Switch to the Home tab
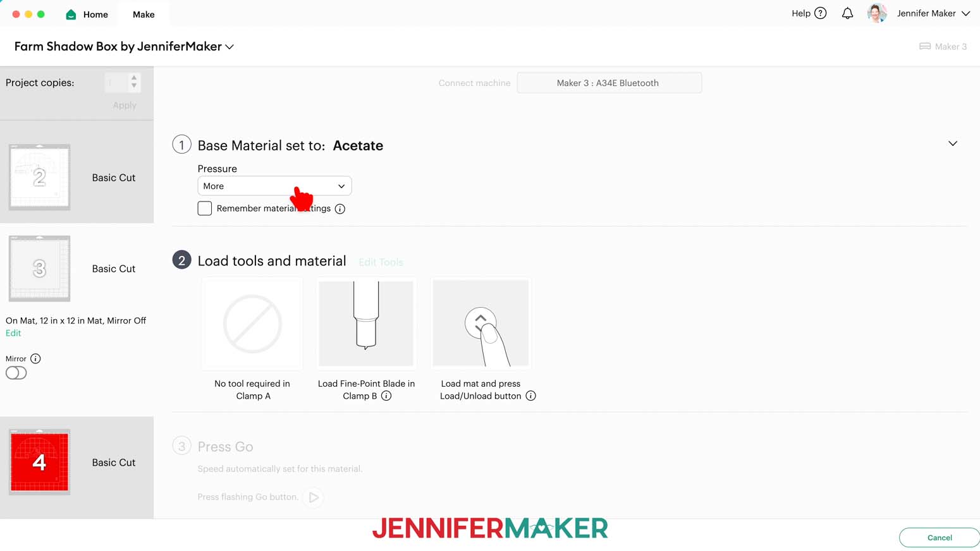Viewport: 980px width, 551px height. (87, 15)
